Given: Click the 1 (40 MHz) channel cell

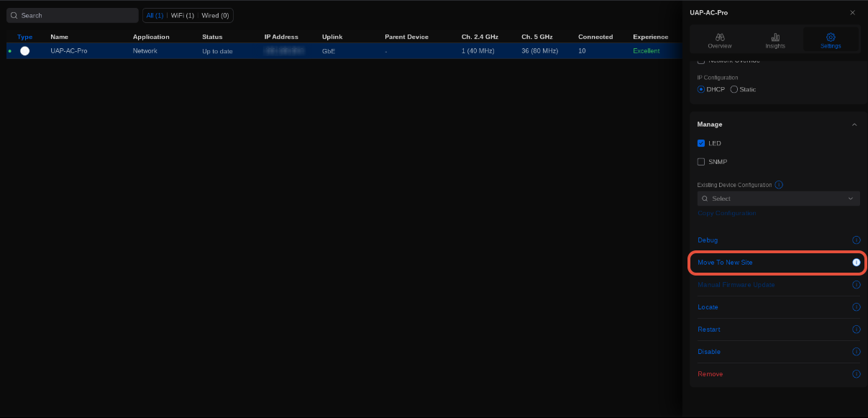Looking at the screenshot, I should coord(479,51).
